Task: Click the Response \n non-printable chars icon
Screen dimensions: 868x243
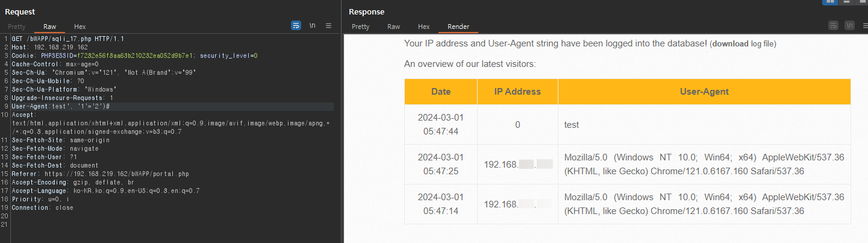Action: point(849,26)
